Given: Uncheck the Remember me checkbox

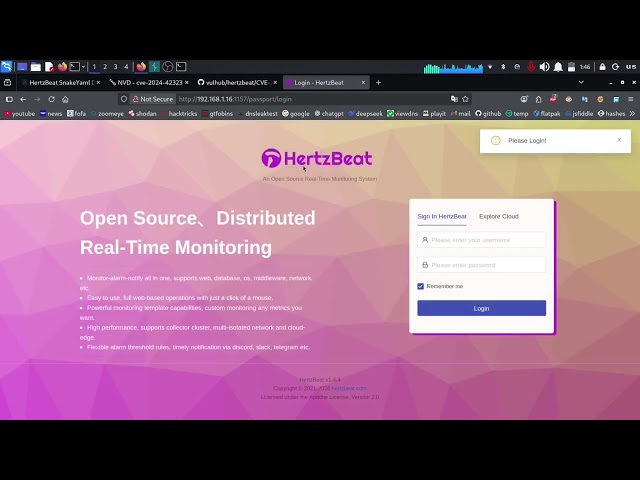Looking at the screenshot, I should pos(420,286).
